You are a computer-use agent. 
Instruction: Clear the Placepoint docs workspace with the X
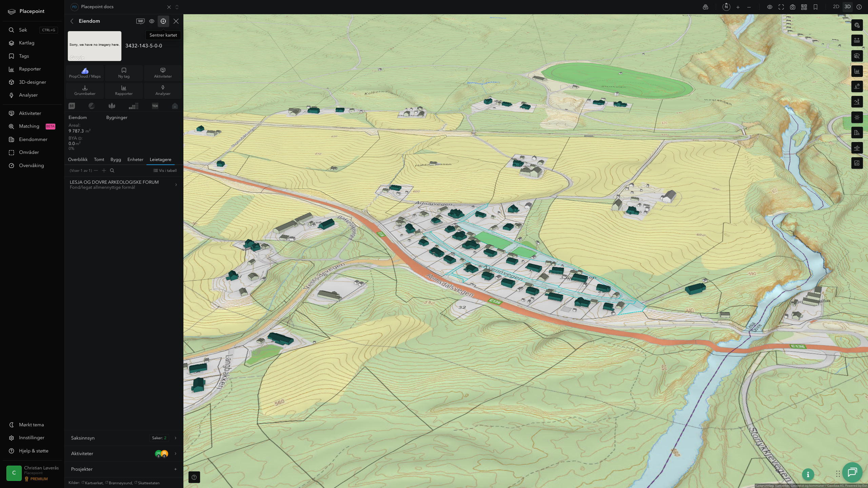pyautogui.click(x=169, y=7)
